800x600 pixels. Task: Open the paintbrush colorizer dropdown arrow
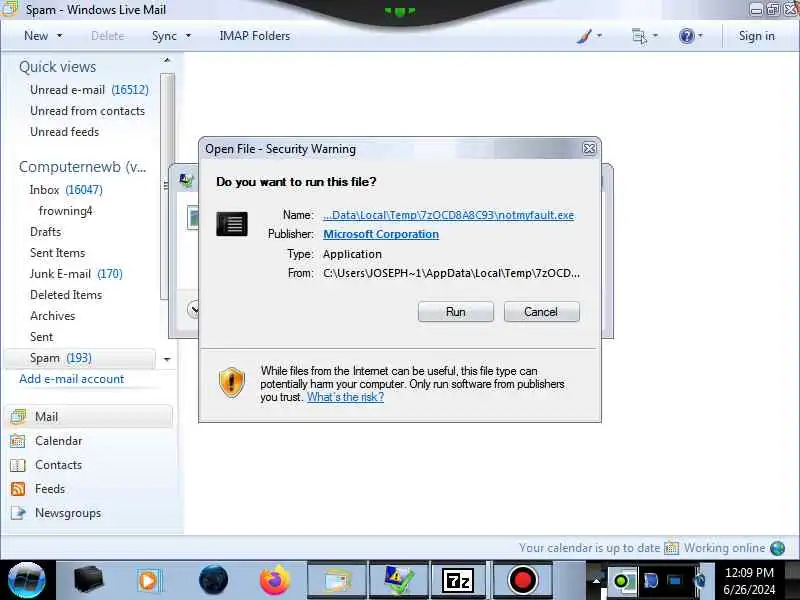[599, 36]
